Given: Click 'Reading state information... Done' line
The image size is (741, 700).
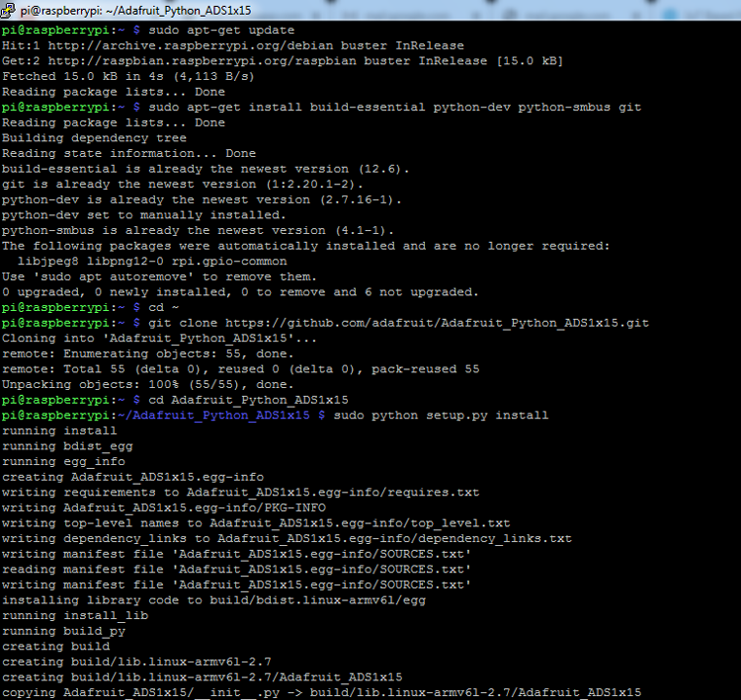Looking at the screenshot, I should click(x=128, y=153).
